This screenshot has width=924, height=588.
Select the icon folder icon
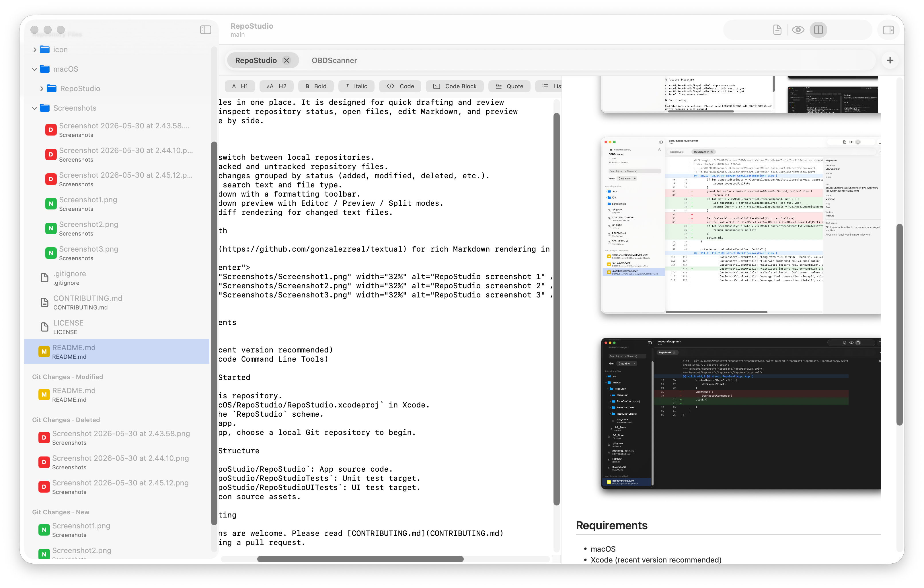tap(45, 50)
